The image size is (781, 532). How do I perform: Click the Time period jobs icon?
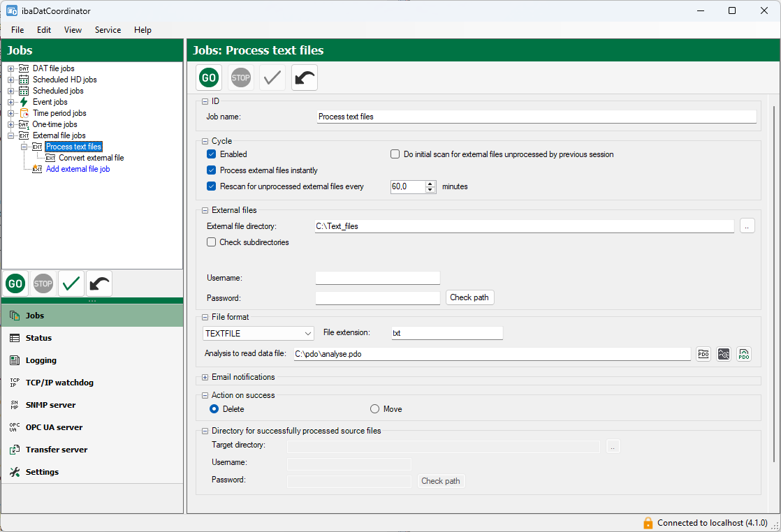click(x=24, y=113)
